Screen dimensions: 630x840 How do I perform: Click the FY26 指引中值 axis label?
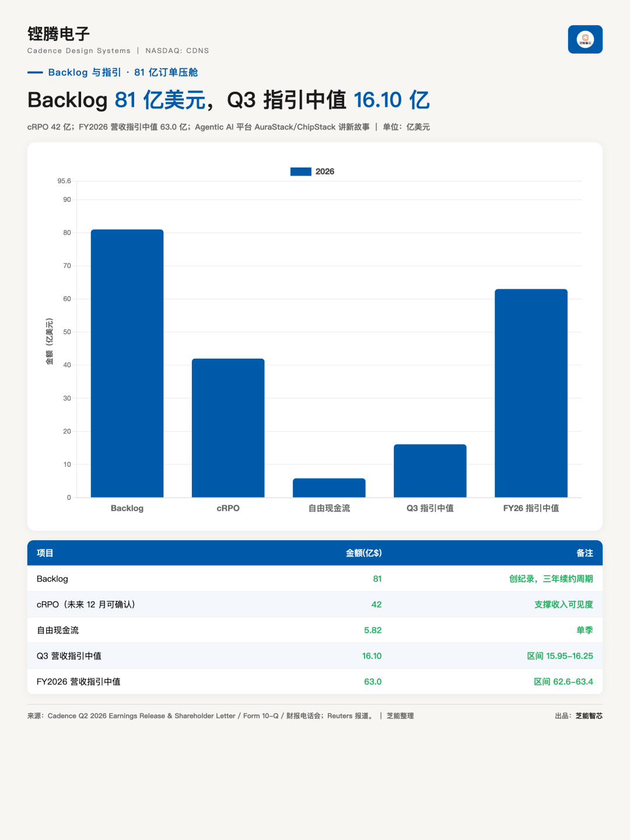531,508
